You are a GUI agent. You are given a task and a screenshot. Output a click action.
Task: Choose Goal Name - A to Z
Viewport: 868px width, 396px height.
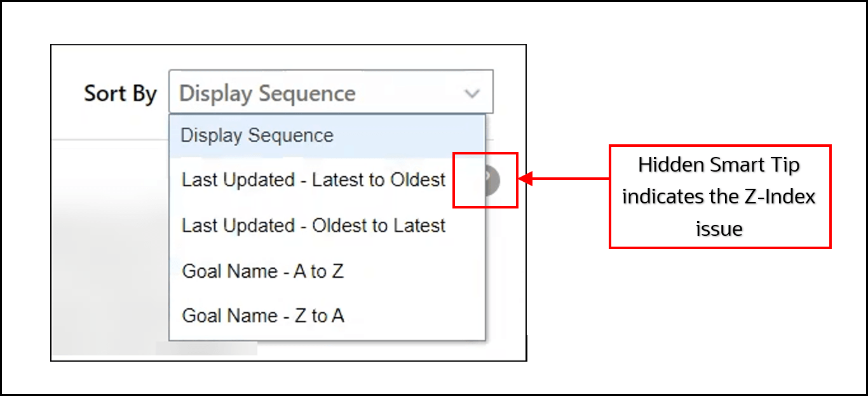pos(262,271)
